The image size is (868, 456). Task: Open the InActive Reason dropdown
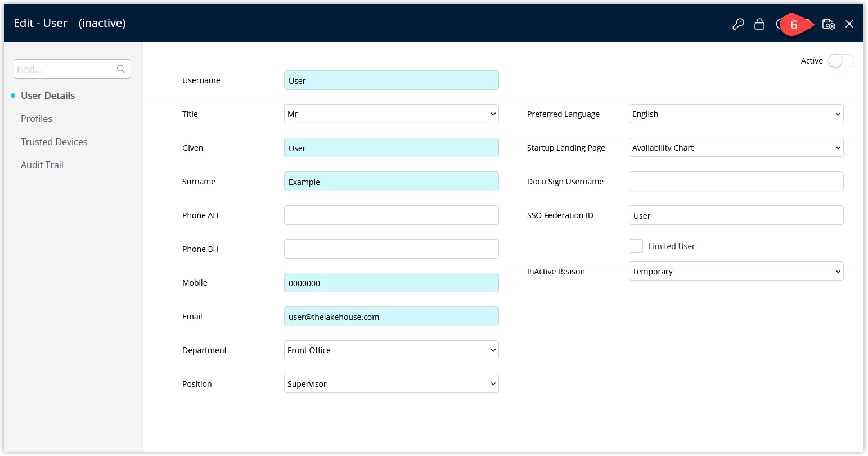point(736,271)
